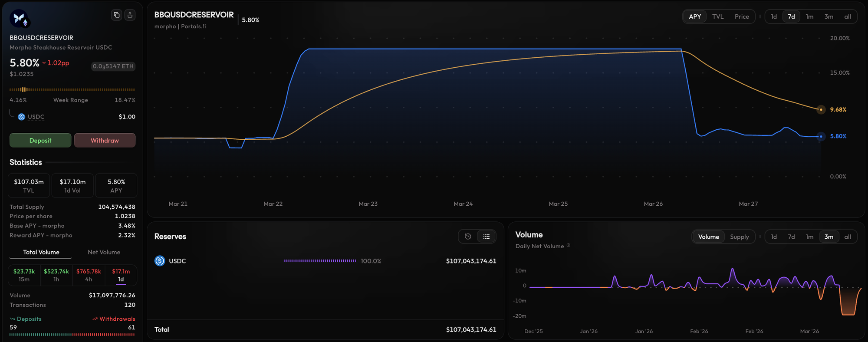Click the $1.0235 price under APY
Viewport: 868px width, 342px height.
[22, 74]
